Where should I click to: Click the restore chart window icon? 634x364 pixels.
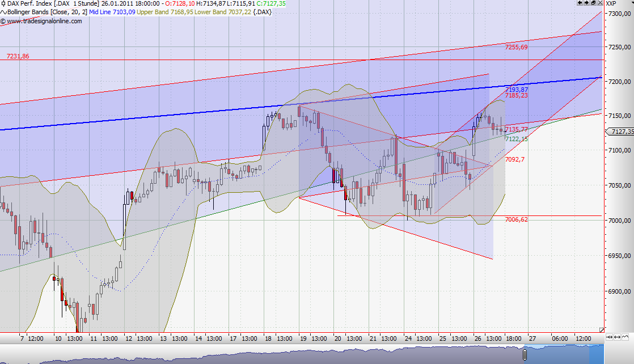[x=592, y=3]
